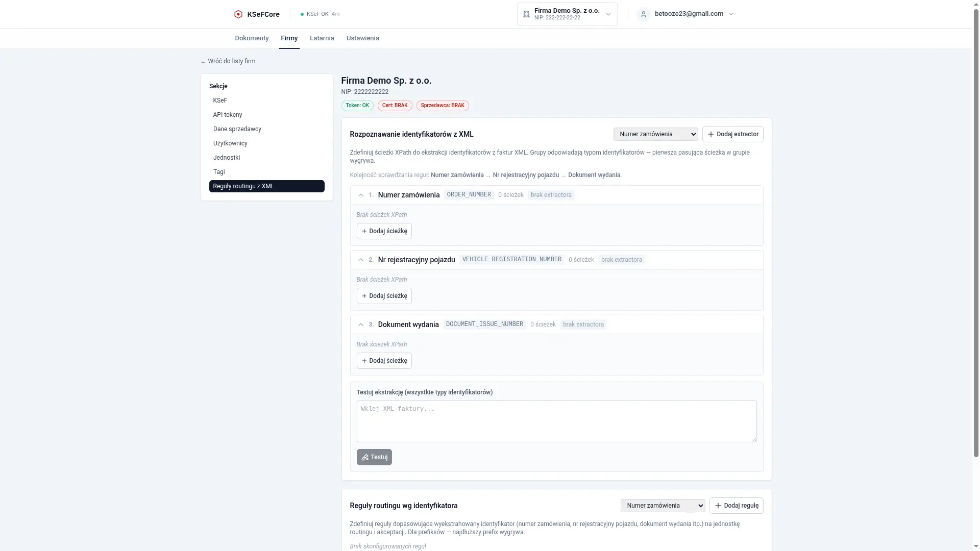
Task: Click Dodaj ścieżkę under Numer zamówienia
Action: [x=384, y=231]
